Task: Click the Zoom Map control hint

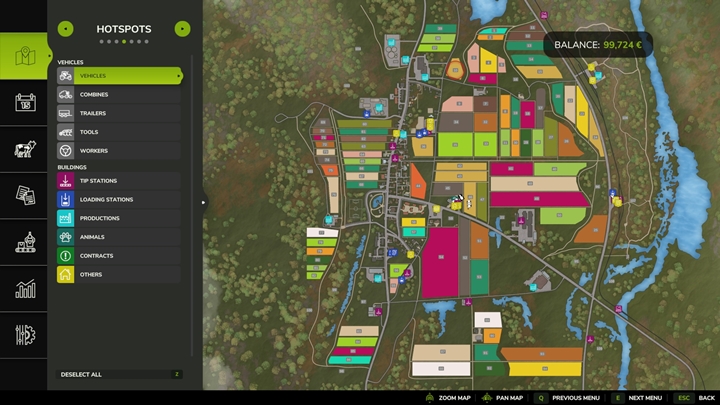Action: [448, 398]
